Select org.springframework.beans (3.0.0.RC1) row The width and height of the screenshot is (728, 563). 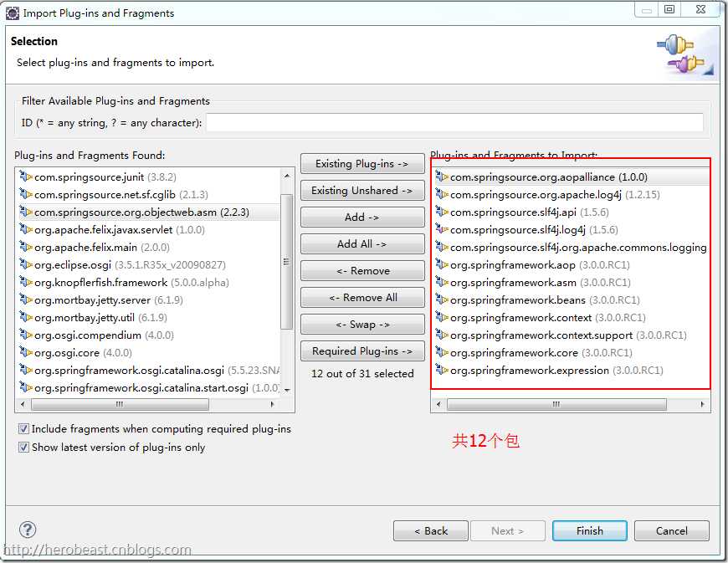pos(571,300)
